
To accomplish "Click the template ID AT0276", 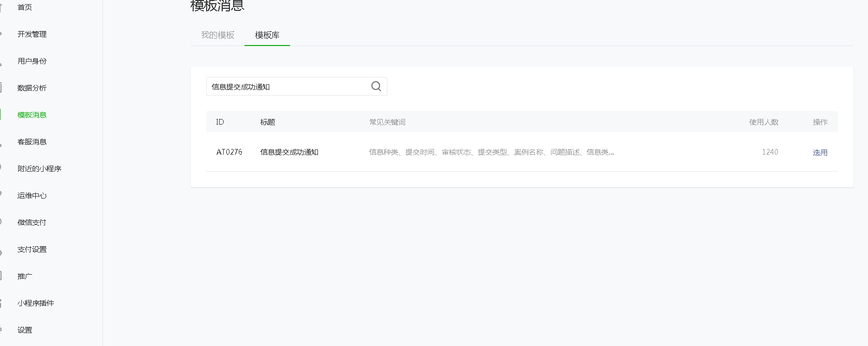I will click(229, 152).
